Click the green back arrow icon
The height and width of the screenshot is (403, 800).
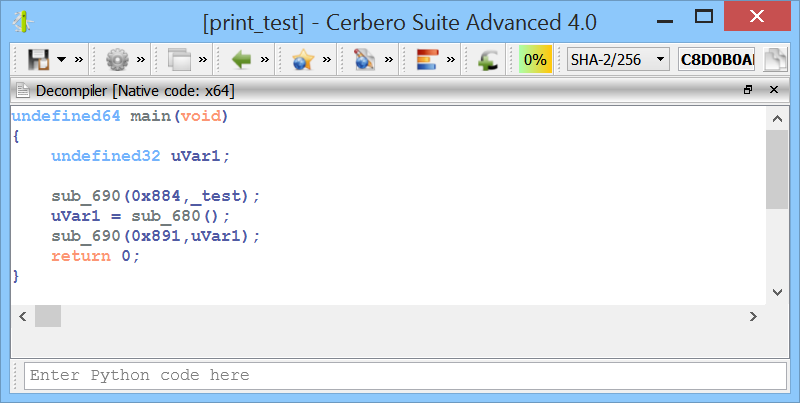(241, 60)
